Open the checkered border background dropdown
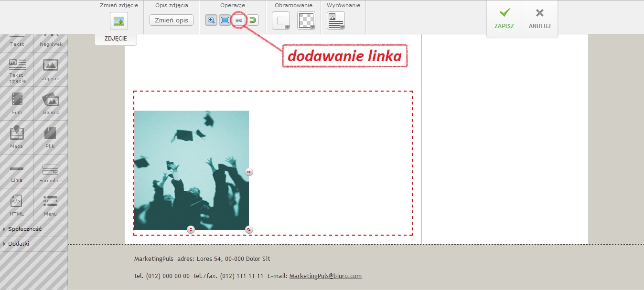The width and height of the screenshot is (644, 290). pos(306,21)
